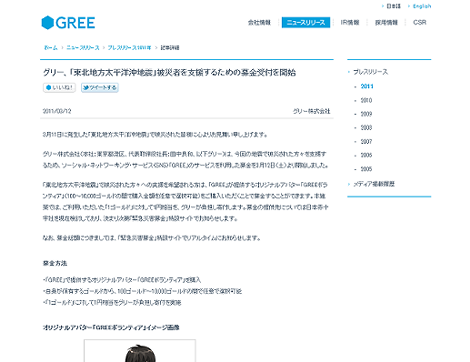The image size is (470, 362).
Task: Select 2011 in the sidebar
Action: click(367, 86)
